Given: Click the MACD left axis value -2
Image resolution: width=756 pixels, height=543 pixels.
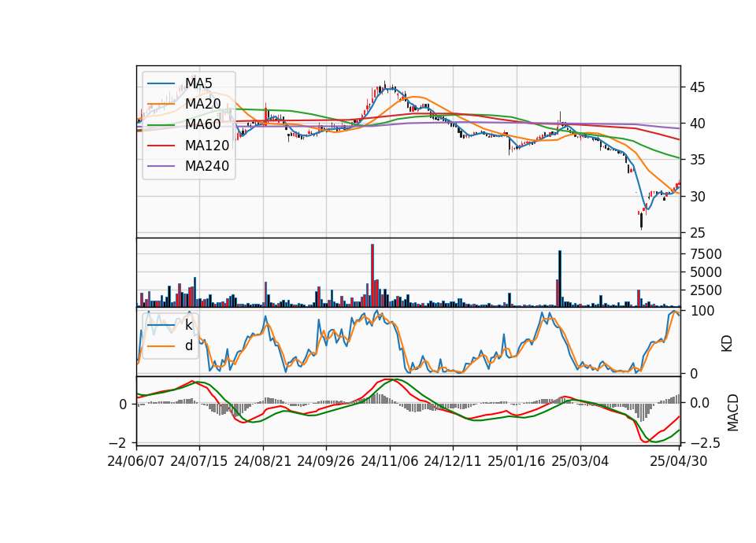Looking at the screenshot, I should click(117, 442).
